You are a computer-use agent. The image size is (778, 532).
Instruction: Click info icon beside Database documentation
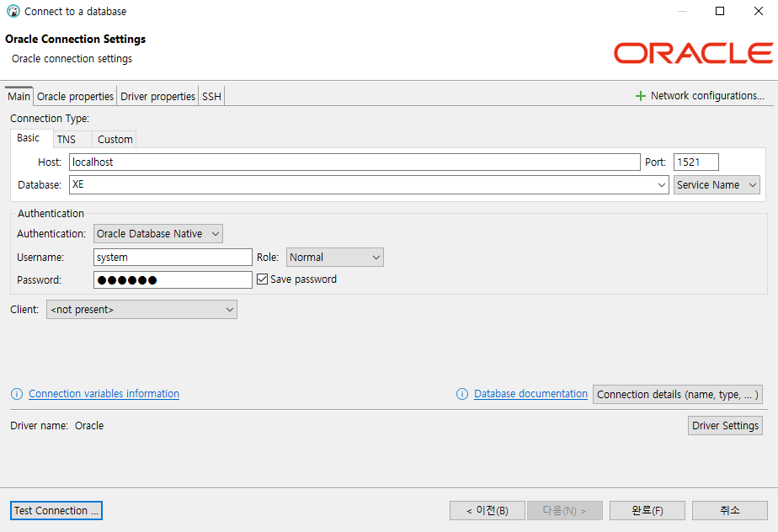pyautogui.click(x=462, y=394)
